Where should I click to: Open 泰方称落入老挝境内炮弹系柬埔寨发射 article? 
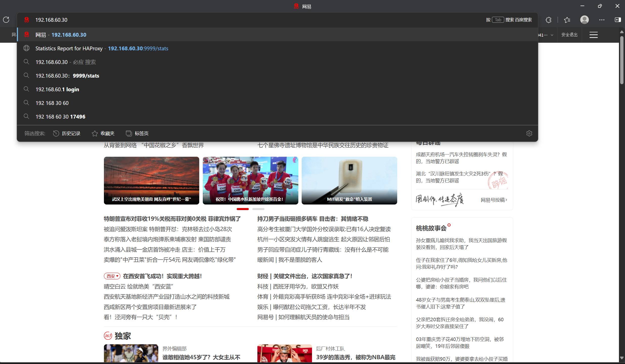pyautogui.click(x=167, y=239)
